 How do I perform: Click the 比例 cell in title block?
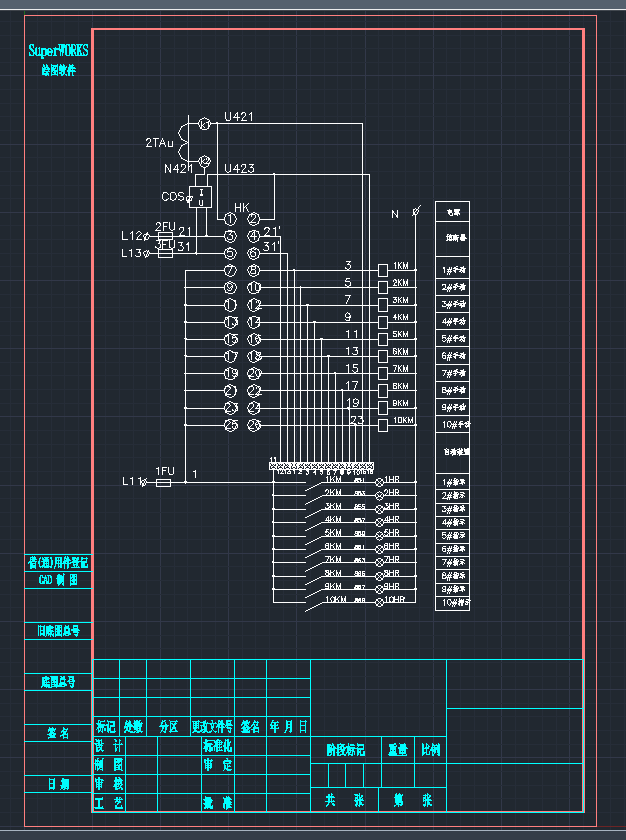[431, 750]
